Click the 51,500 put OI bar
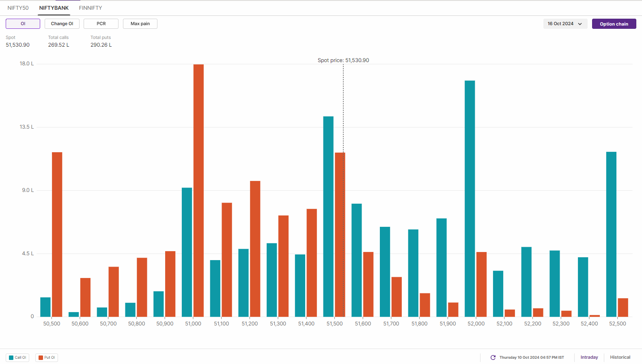This screenshot has height=364, width=642. coord(340,235)
